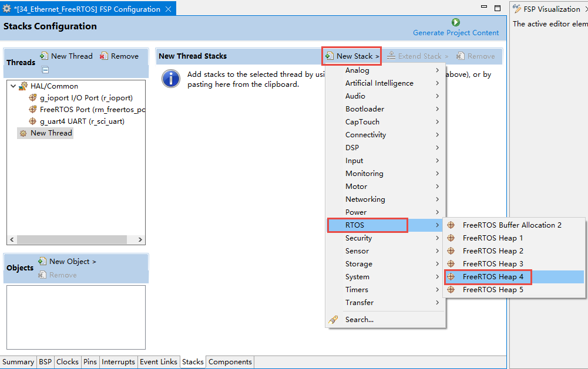Switch to the Pins tab
The width and height of the screenshot is (588, 369).
point(90,362)
